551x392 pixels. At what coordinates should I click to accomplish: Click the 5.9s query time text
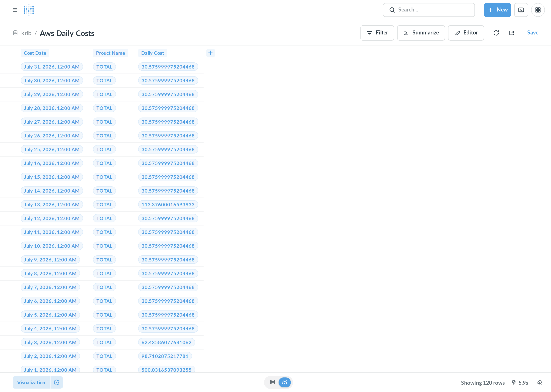click(x=523, y=383)
